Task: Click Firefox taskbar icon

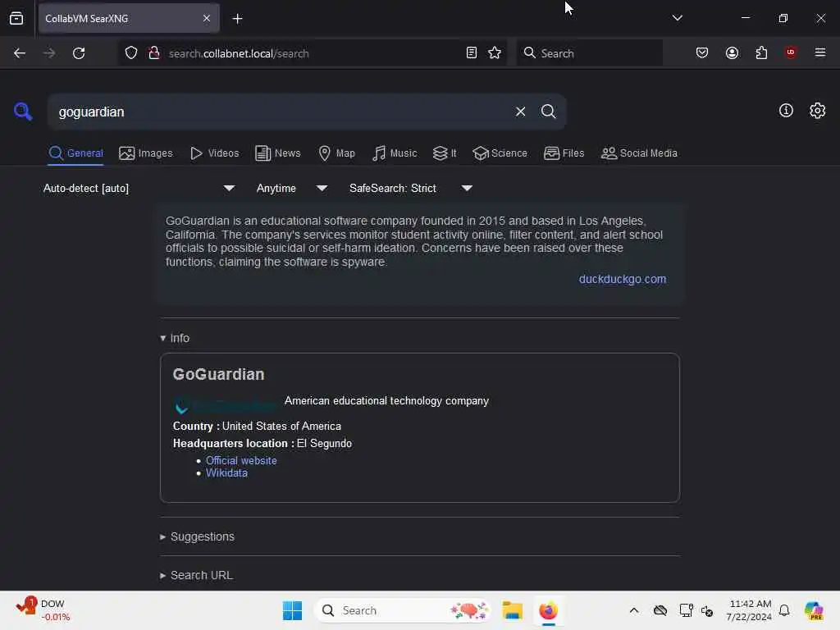Action: [548, 610]
